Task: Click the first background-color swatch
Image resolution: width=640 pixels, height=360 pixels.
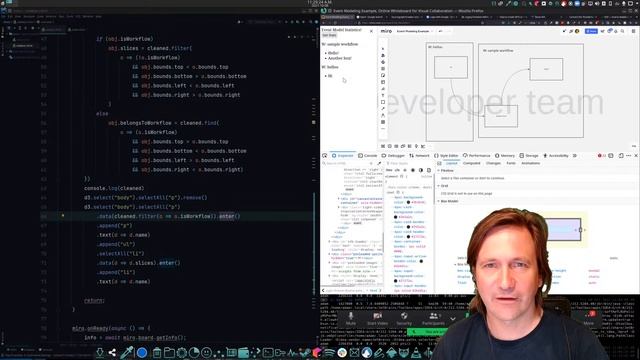Action: [x=408, y=202]
